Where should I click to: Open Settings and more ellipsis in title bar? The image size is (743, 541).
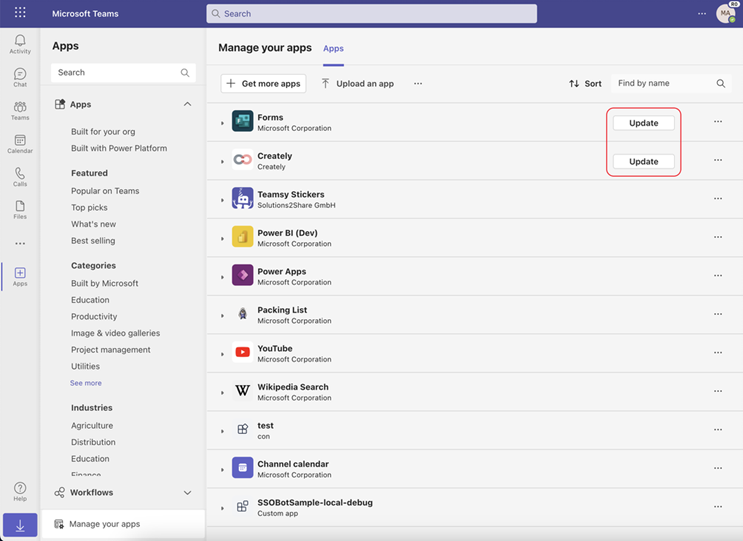click(702, 14)
